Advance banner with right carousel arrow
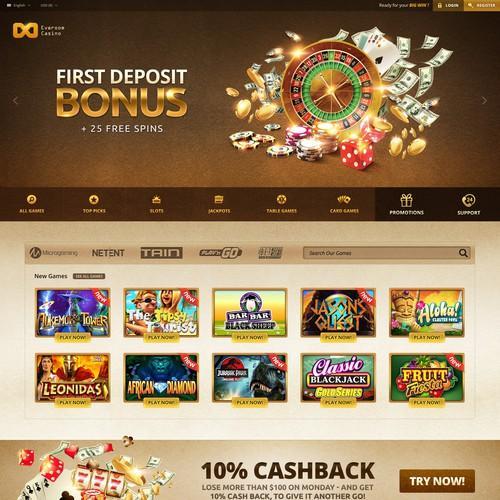Viewport: 500px width, 500px height. click(484, 100)
